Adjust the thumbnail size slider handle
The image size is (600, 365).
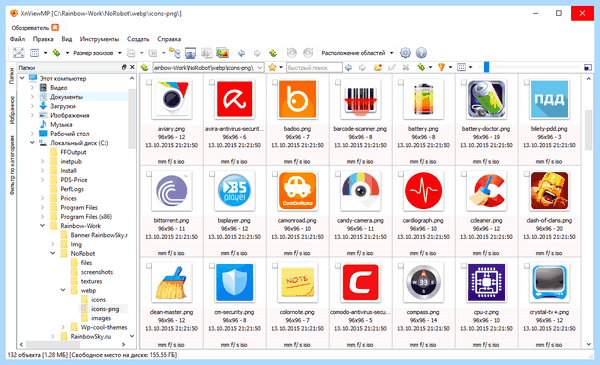click(486, 67)
